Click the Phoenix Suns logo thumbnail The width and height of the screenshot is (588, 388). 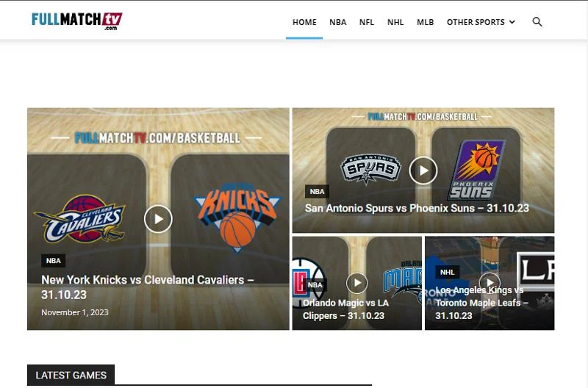coord(476,170)
